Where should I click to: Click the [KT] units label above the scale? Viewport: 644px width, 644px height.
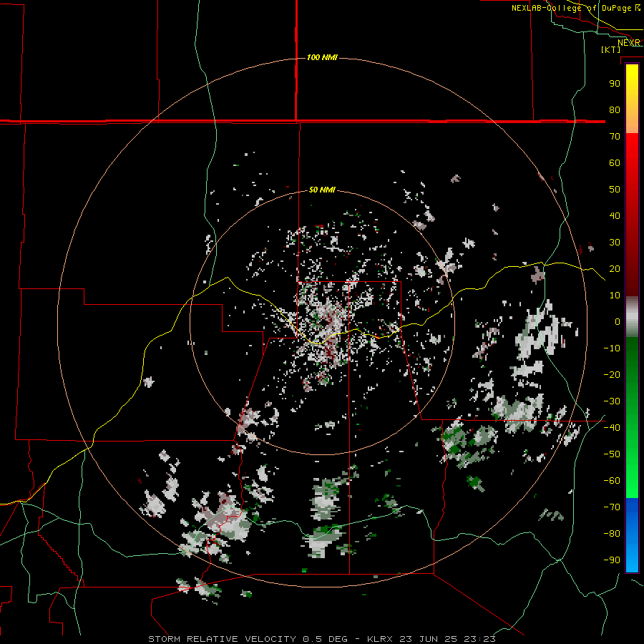(611, 49)
